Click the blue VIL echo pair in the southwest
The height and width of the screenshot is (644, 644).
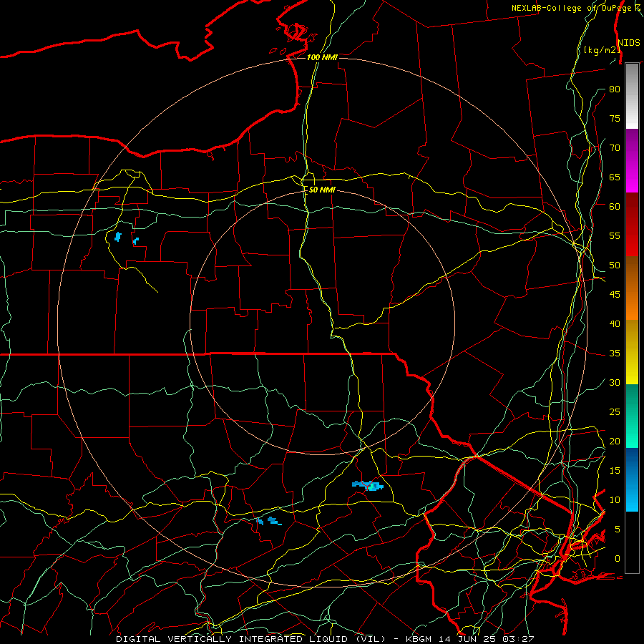point(269,521)
